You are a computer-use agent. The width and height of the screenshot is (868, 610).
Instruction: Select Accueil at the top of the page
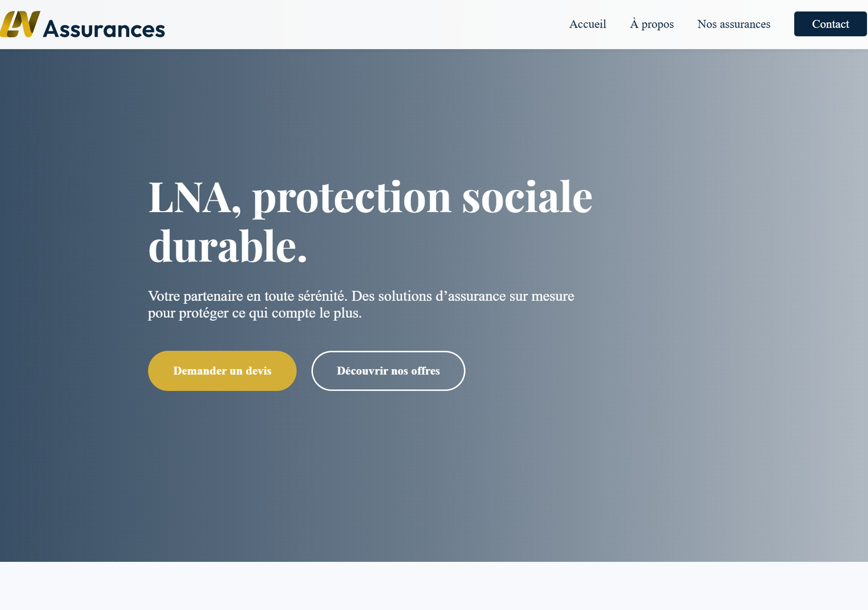(587, 24)
